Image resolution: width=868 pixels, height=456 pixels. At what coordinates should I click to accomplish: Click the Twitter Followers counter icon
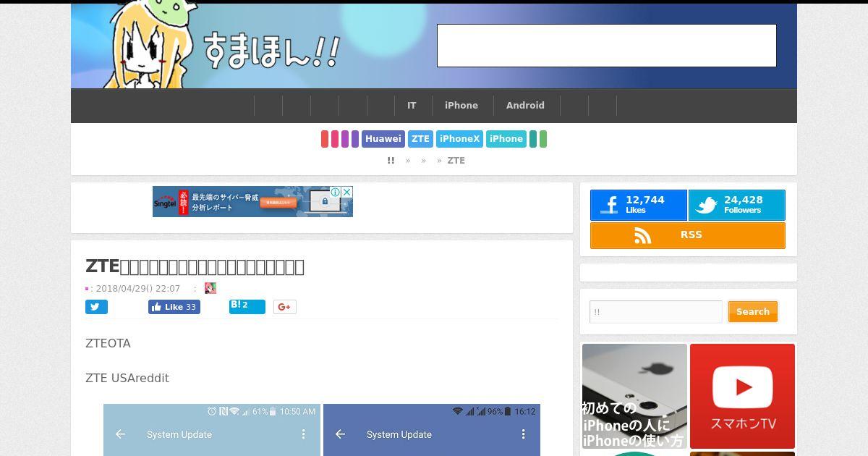point(705,206)
